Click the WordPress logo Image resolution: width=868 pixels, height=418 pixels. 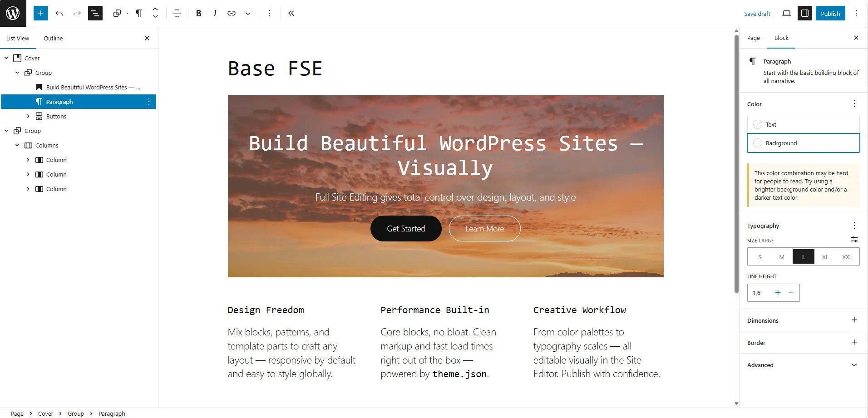point(12,12)
